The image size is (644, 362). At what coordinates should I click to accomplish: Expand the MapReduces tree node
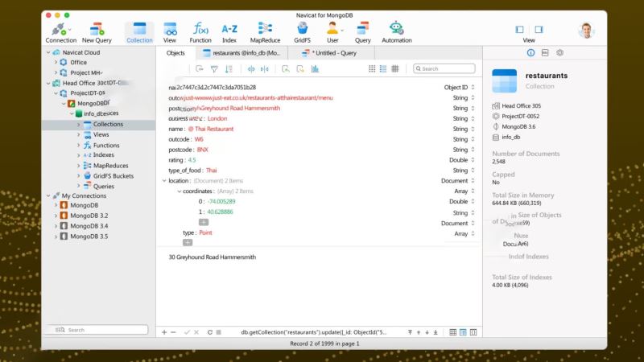[x=79, y=166]
